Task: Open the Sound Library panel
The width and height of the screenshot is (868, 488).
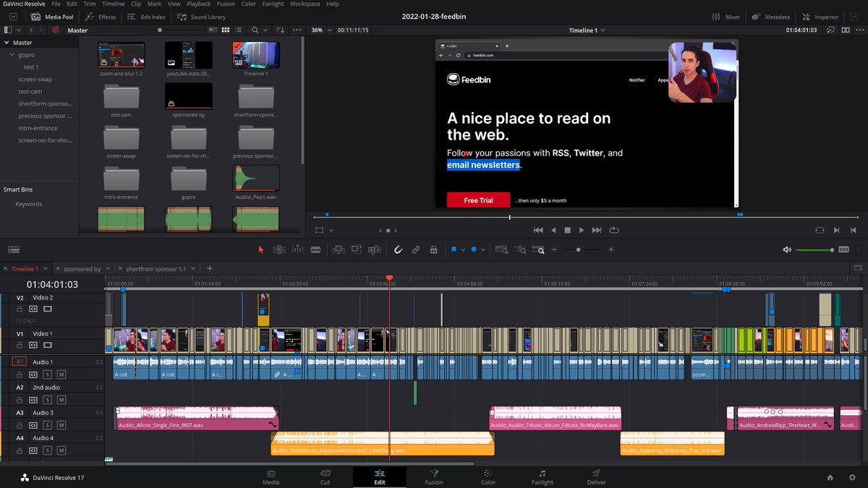Action: 201,17
